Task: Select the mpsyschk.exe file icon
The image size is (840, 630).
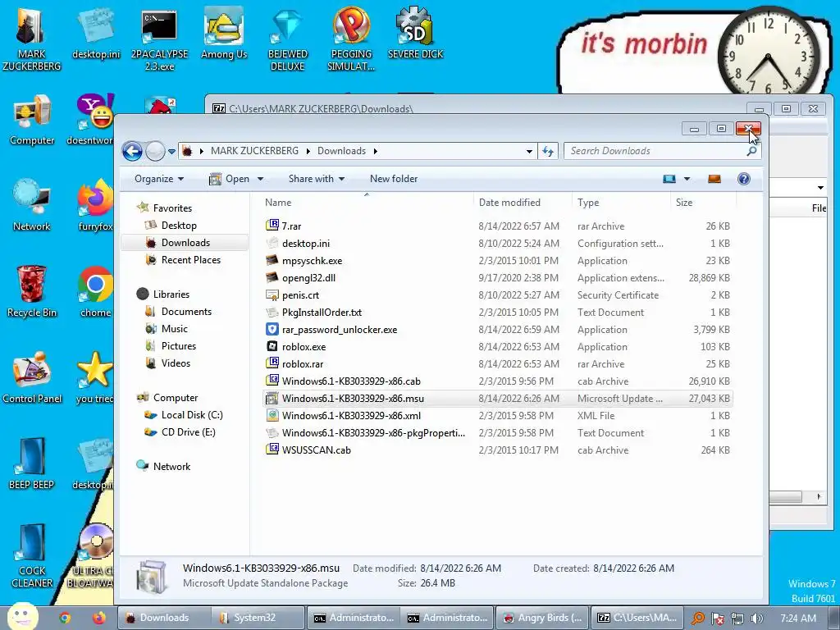Action: pos(272,260)
